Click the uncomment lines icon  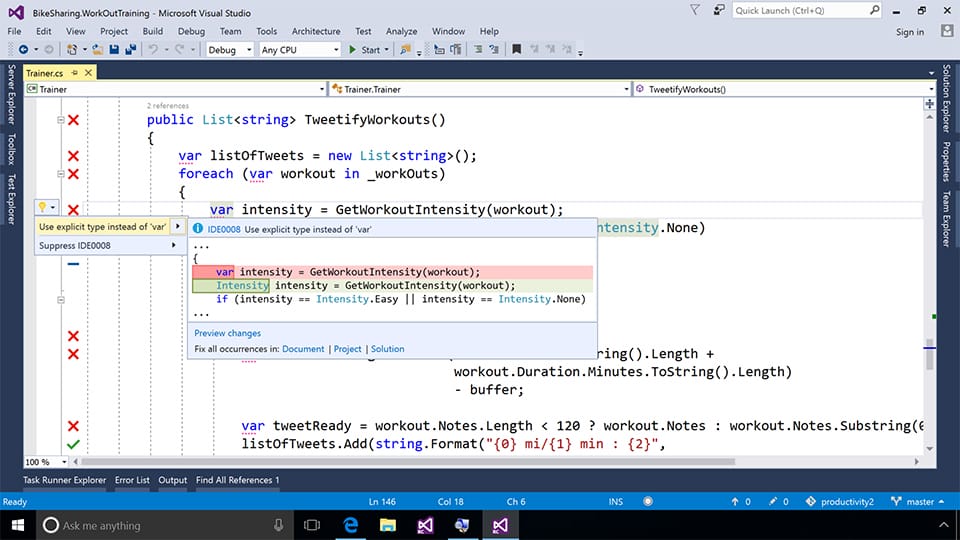[493, 50]
